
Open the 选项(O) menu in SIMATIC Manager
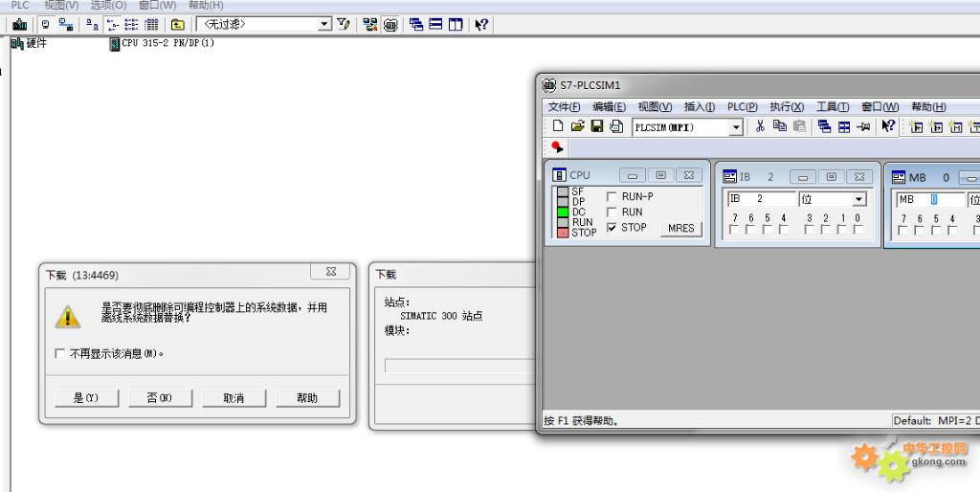click(109, 5)
